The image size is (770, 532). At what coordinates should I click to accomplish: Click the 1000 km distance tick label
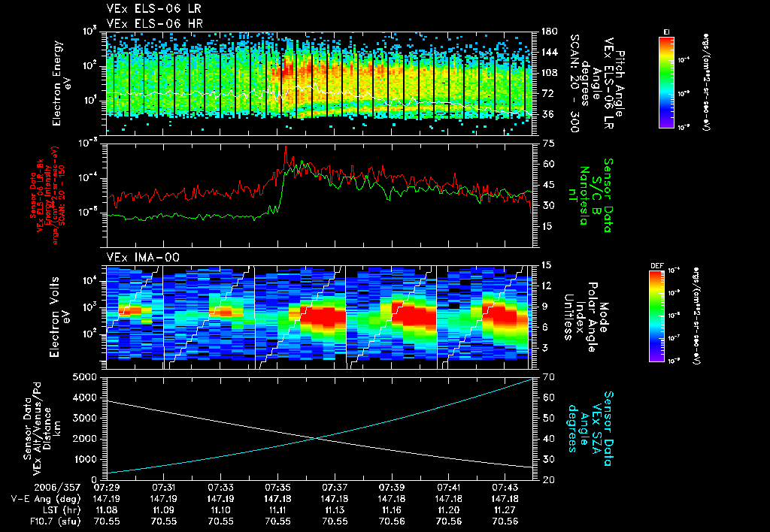[x=85, y=459]
